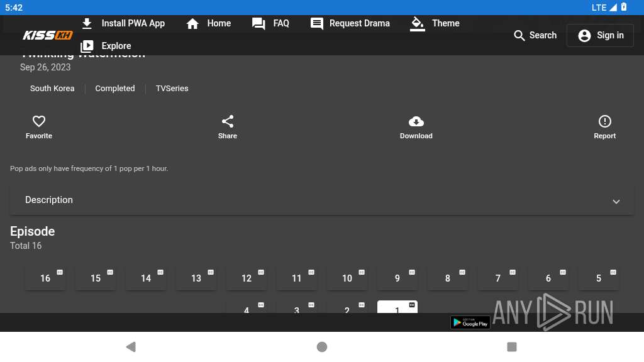644x362 pixels.
Task: Select episode 6
Action: coord(548,278)
